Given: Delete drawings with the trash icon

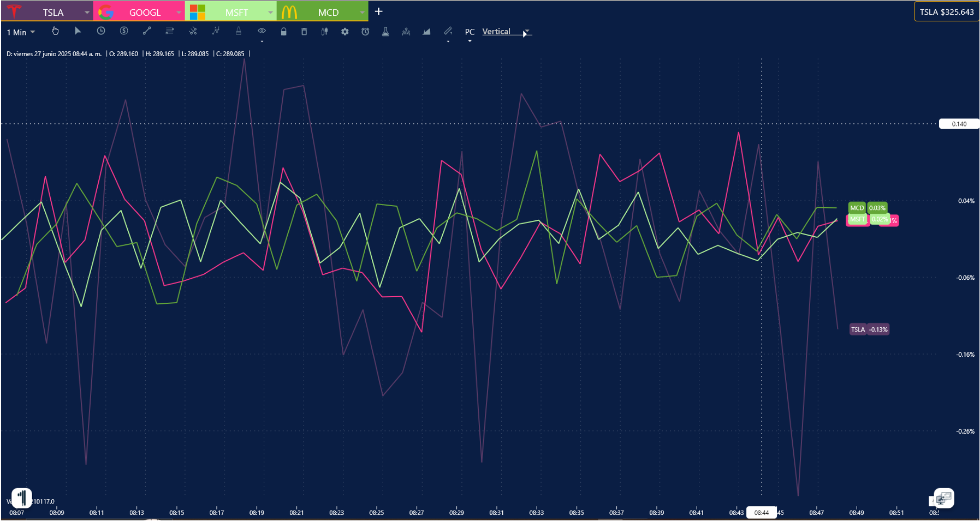Looking at the screenshot, I should point(304,32).
